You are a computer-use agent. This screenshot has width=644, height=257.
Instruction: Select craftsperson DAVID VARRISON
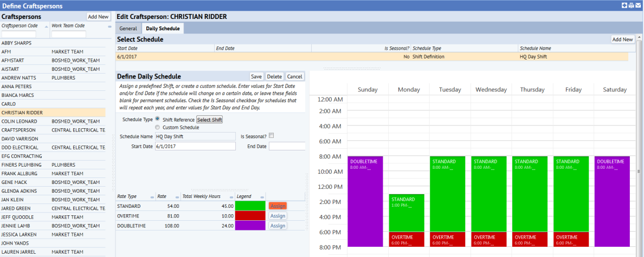coord(53,139)
